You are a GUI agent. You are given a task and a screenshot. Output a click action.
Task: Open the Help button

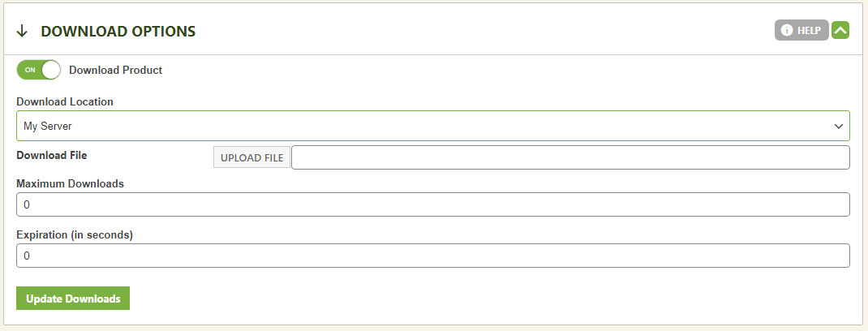[801, 31]
